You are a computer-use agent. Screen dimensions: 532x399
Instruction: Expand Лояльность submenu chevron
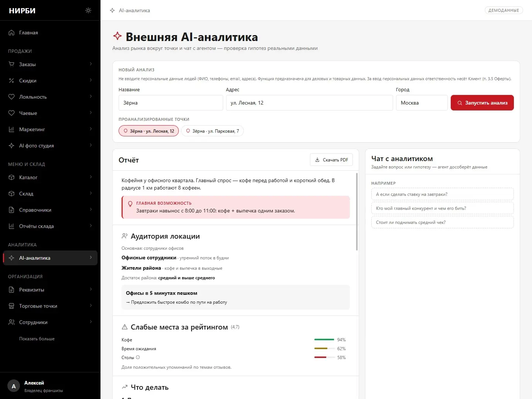pyautogui.click(x=91, y=97)
